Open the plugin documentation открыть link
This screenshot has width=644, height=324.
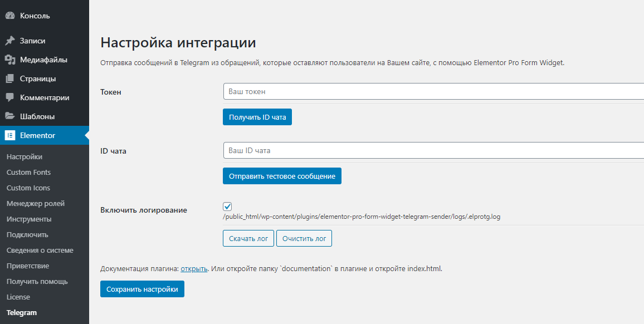[x=194, y=269]
